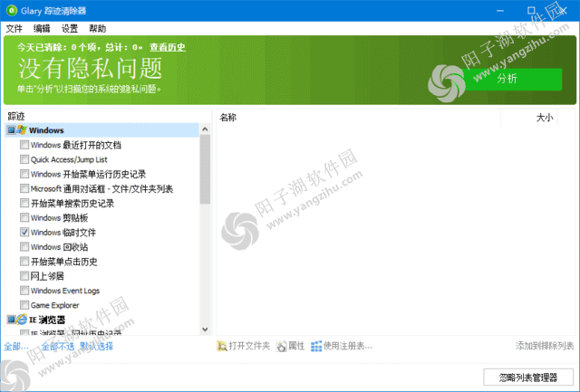Click the 名称 column header
Image resolution: width=580 pixels, height=392 pixels.
(x=228, y=118)
